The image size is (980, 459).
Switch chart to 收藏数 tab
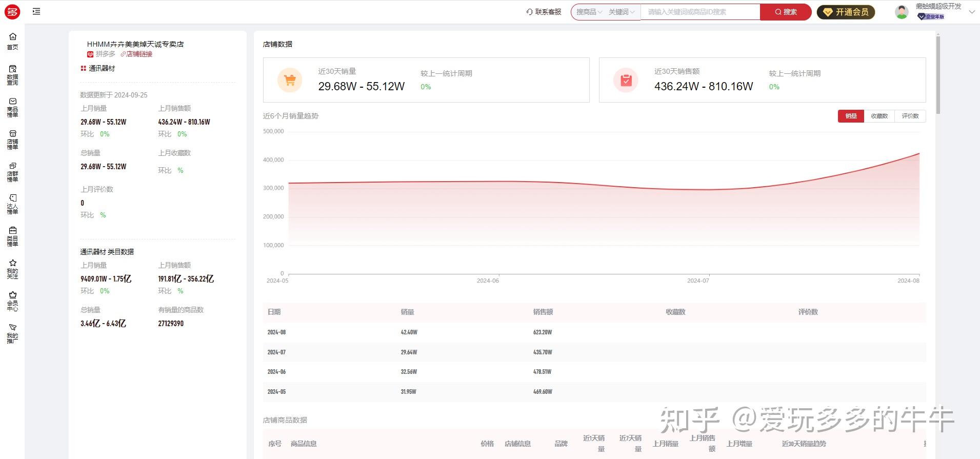(x=879, y=116)
